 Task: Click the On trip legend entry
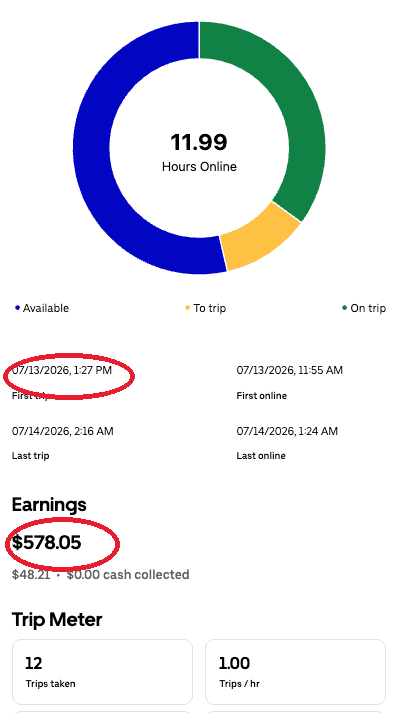click(x=364, y=308)
